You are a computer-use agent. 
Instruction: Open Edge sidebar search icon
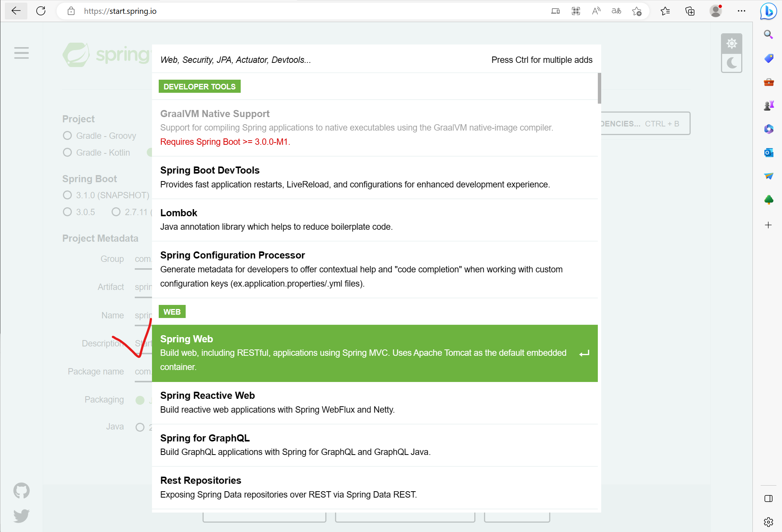tap(769, 34)
